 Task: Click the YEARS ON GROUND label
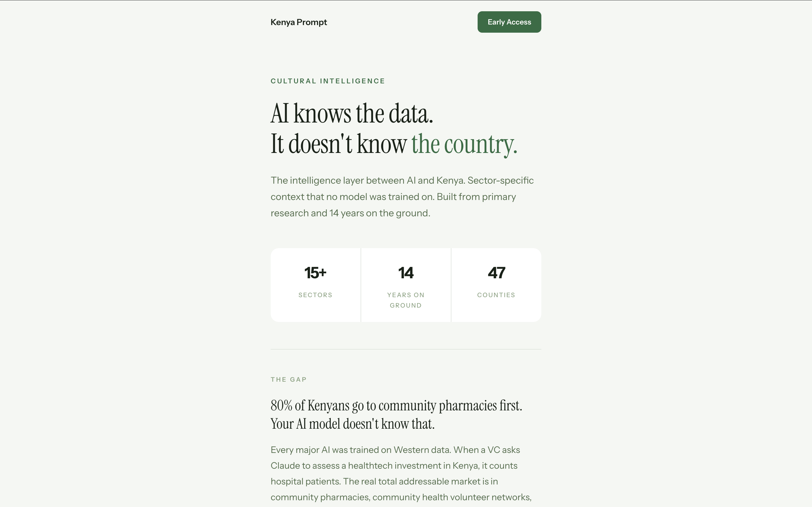click(x=406, y=300)
